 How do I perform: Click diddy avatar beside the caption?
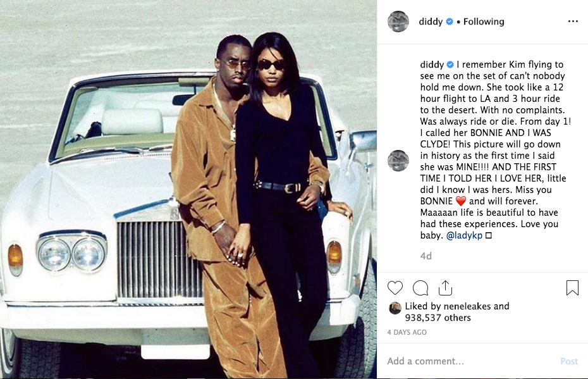coord(398,161)
